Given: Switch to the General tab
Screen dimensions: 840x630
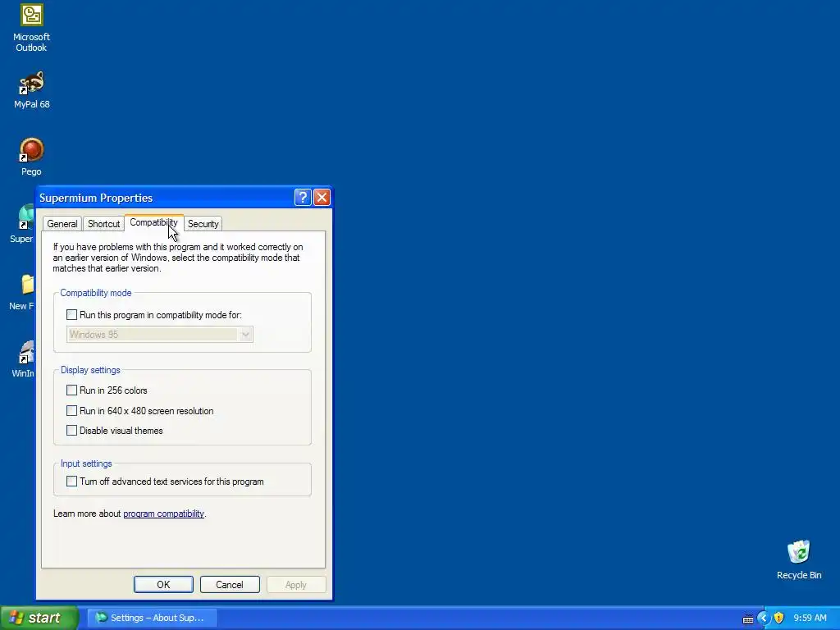Looking at the screenshot, I should click(x=62, y=224).
